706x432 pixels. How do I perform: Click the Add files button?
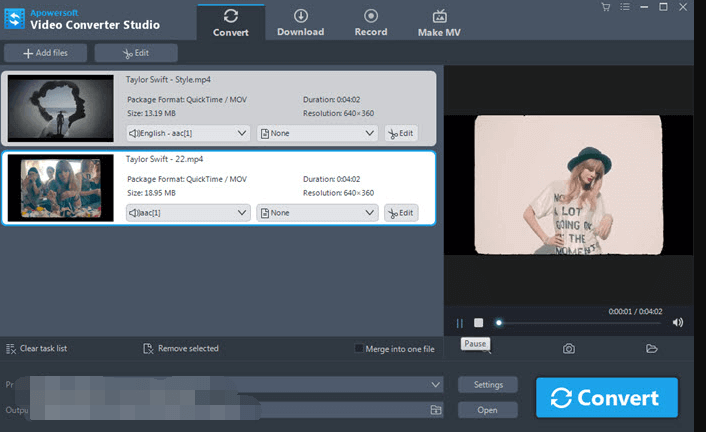(45, 53)
